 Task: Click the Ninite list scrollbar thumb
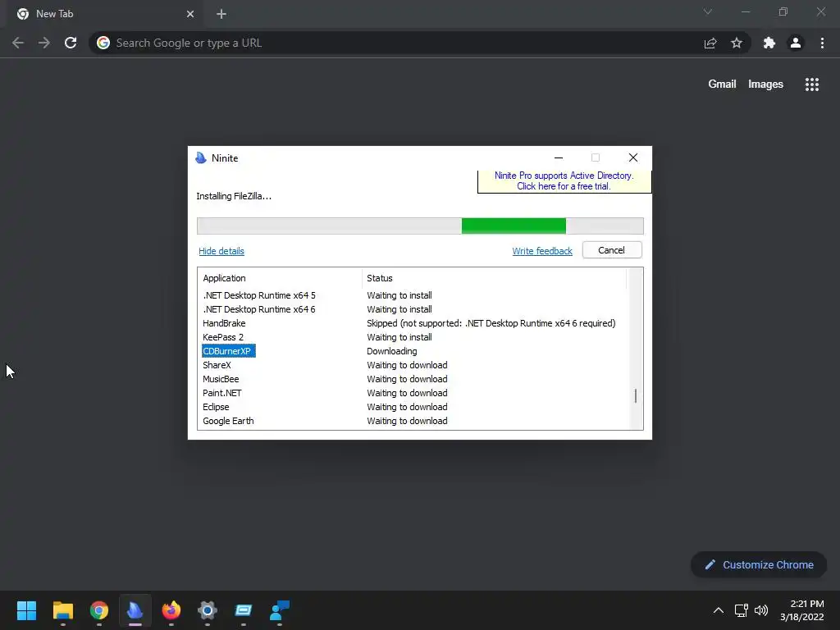coord(636,396)
